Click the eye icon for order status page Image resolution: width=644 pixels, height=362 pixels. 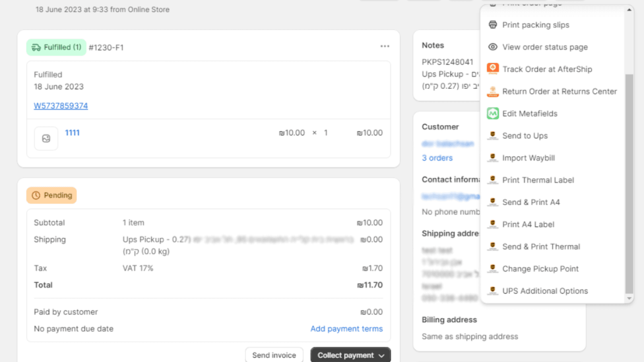point(493,47)
